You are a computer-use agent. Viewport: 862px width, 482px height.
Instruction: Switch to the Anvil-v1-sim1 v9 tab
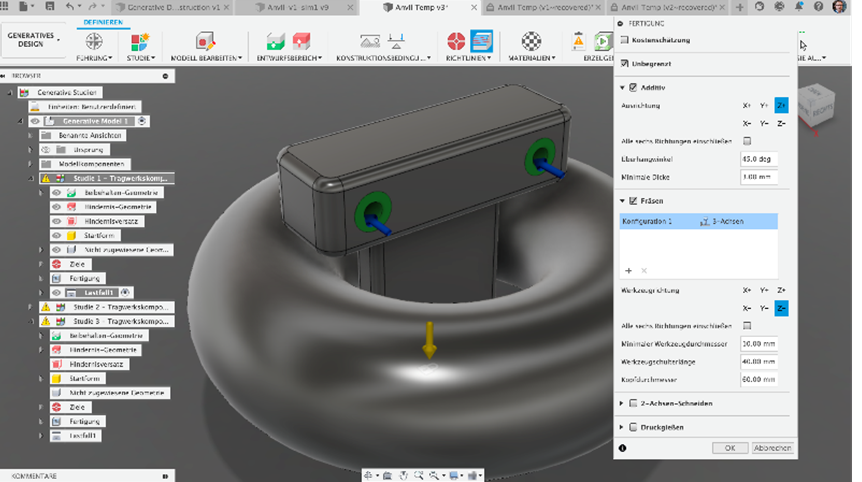point(298,7)
